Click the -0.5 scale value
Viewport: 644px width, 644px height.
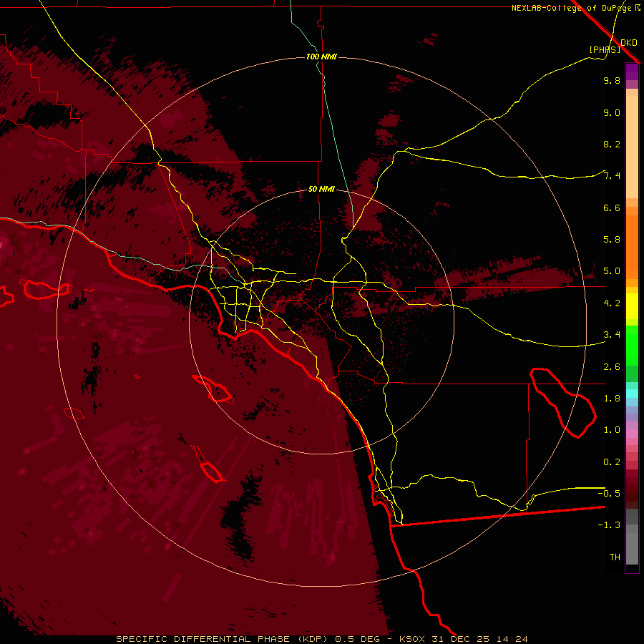coord(609,494)
